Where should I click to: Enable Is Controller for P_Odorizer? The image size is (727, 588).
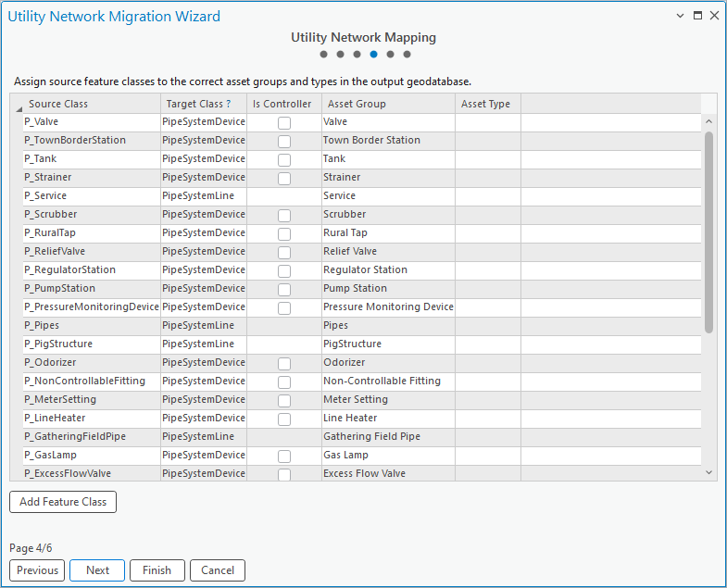pos(284,364)
